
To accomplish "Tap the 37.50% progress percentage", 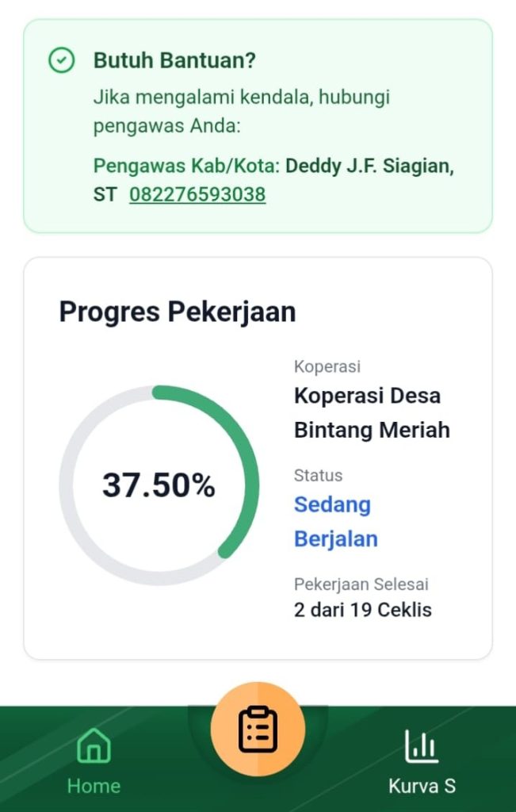I will [159, 485].
